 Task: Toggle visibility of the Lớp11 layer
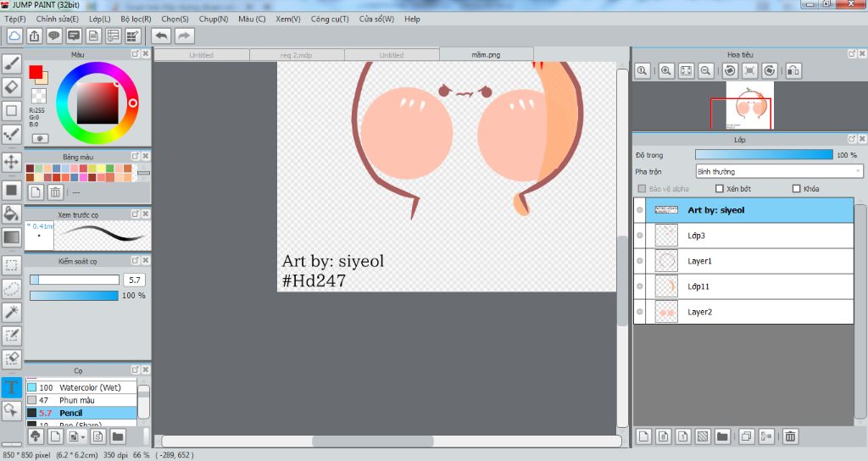coord(640,286)
